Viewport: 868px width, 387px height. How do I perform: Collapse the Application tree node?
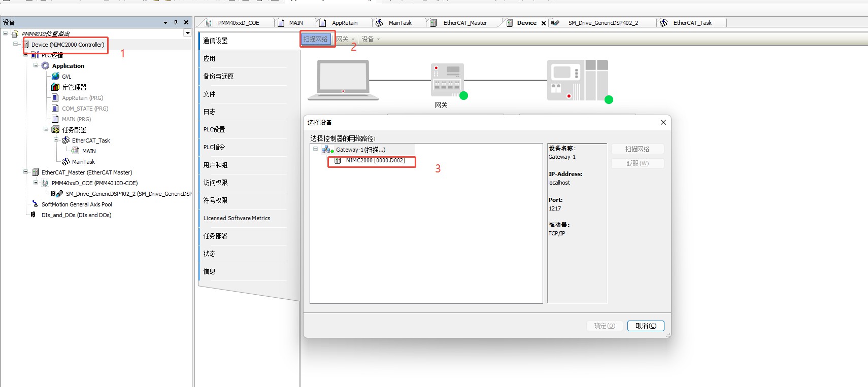click(x=36, y=65)
